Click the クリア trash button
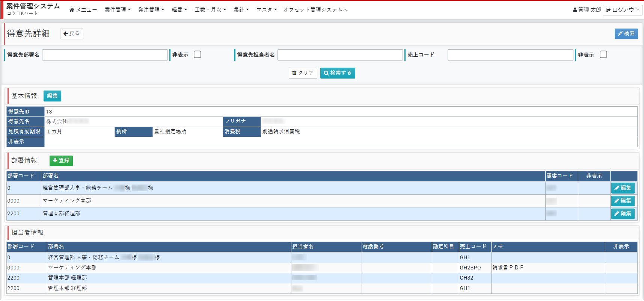The height and width of the screenshot is (301, 644). (x=303, y=73)
